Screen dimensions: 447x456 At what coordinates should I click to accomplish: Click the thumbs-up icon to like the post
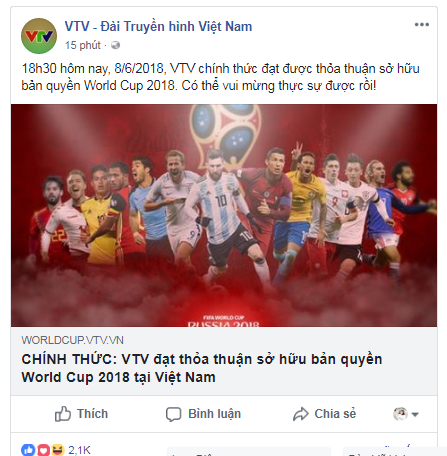[x=63, y=414]
